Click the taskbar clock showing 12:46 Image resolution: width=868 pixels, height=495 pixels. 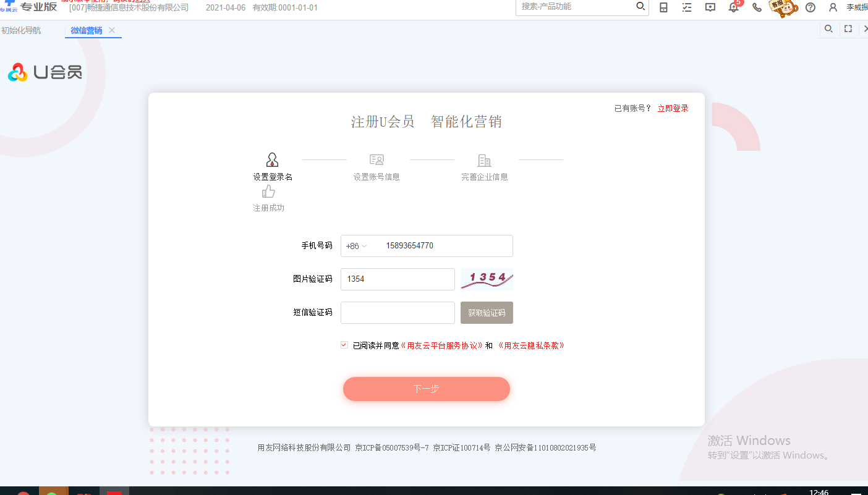point(819,492)
